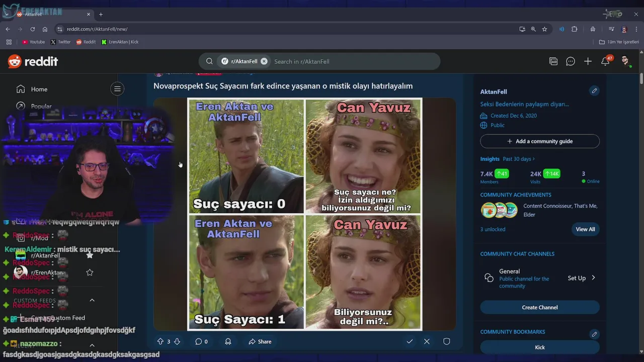Open the media control playlist icon

pyautogui.click(x=611, y=29)
